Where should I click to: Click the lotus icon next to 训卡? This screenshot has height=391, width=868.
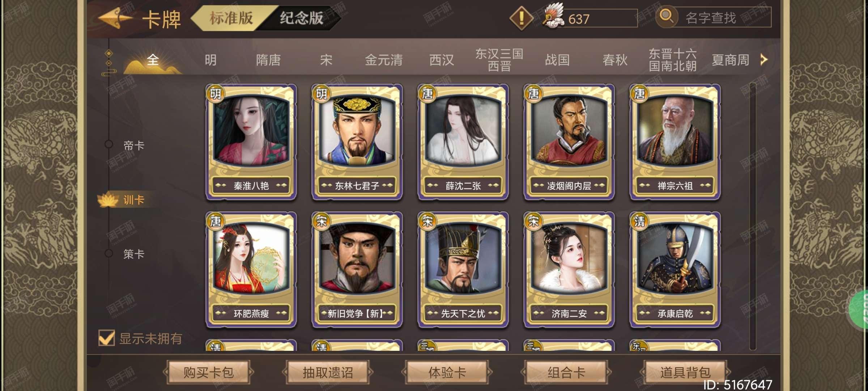pyautogui.click(x=108, y=199)
